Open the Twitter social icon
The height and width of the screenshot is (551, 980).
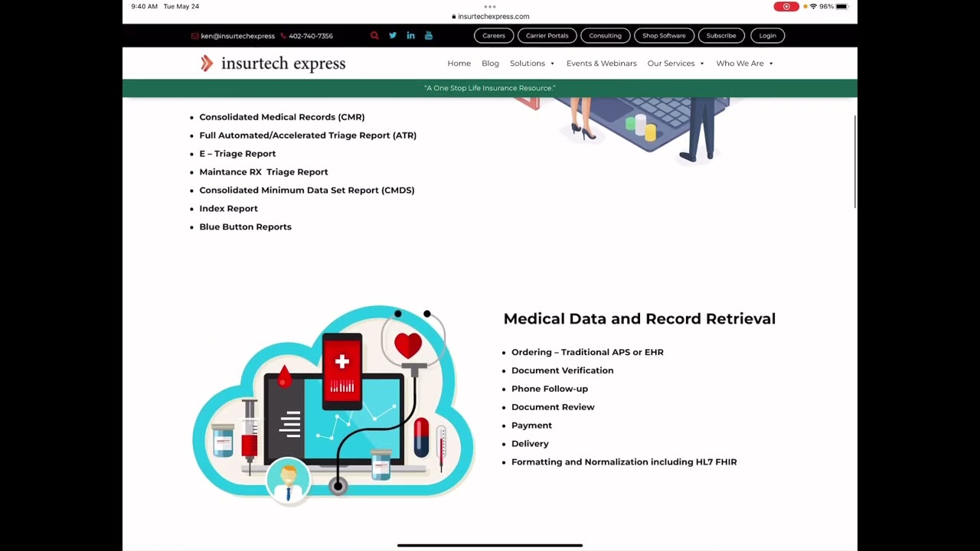[x=393, y=35]
